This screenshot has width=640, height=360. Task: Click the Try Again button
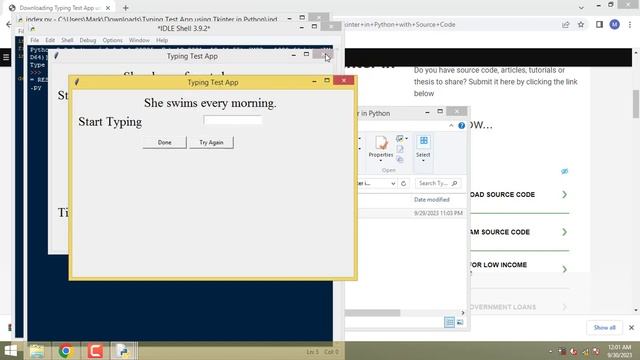(x=211, y=142)
